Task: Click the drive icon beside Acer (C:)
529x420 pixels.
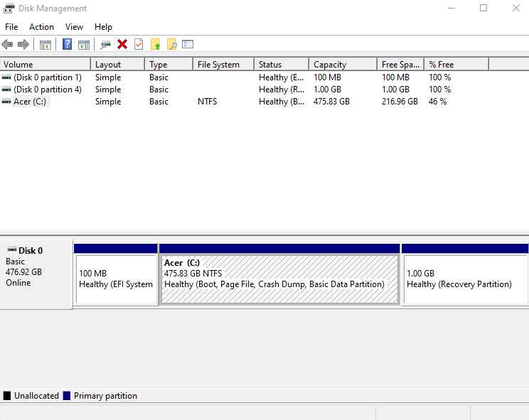Action: (6, 102)
